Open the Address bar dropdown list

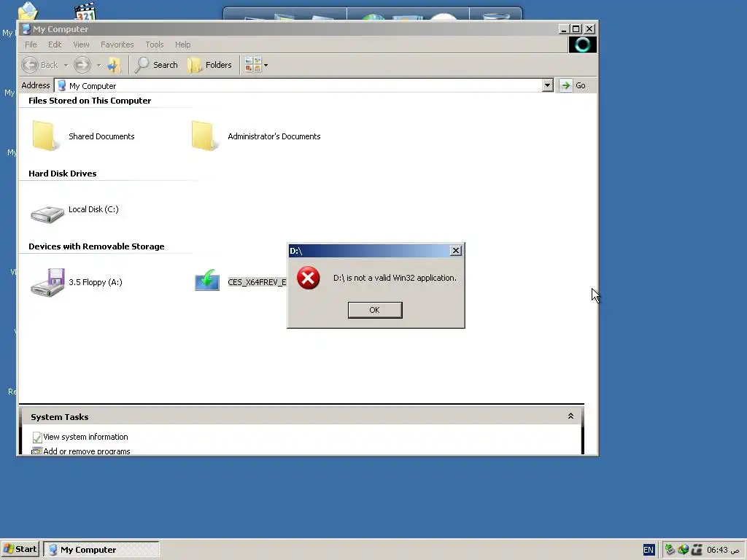click(x=547, y=86)
